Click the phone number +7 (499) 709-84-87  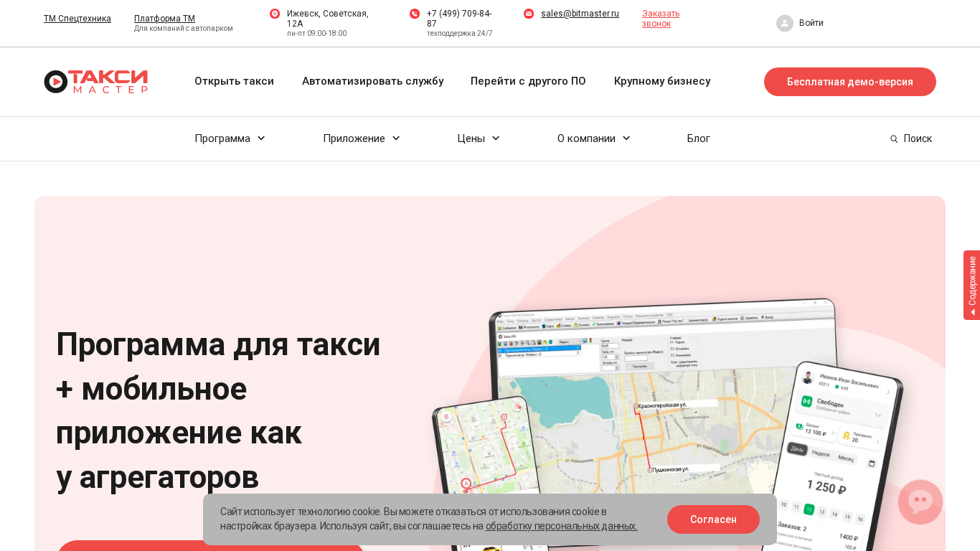tap(459, 19)
